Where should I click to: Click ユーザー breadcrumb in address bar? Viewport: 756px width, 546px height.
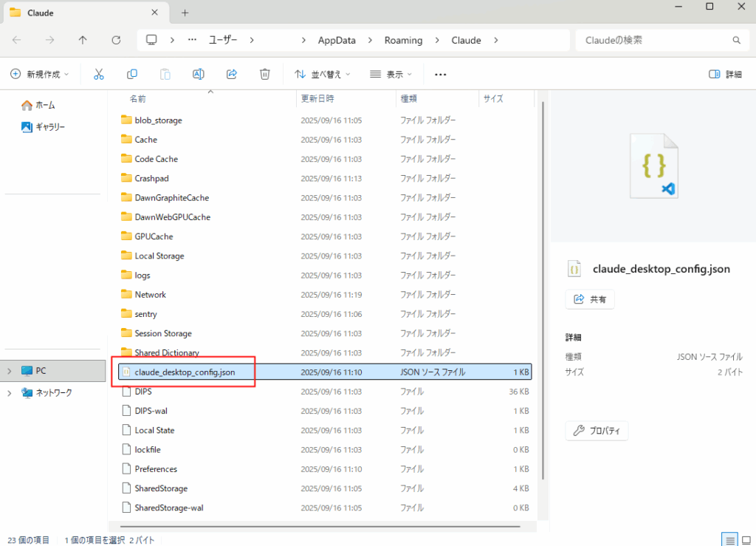223,40
